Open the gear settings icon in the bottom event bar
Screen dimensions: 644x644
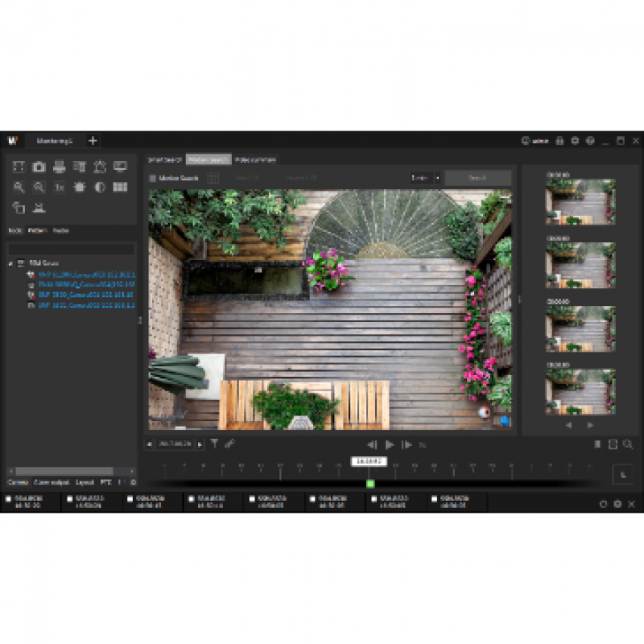click(x=617, y=504)
